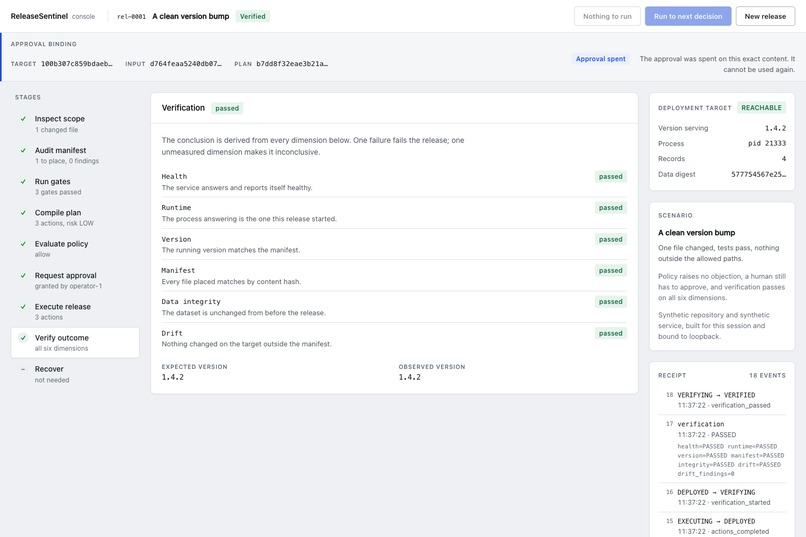Click the INPUT hash d764feaa5240db07
The image size is (806, 537).
click(x=186, y=64)
